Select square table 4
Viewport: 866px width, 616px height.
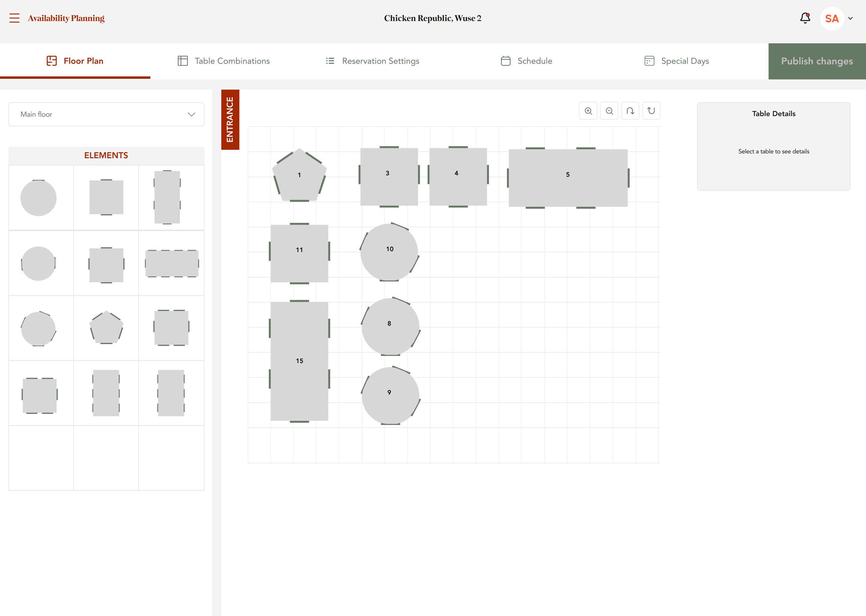coord(458,177)
